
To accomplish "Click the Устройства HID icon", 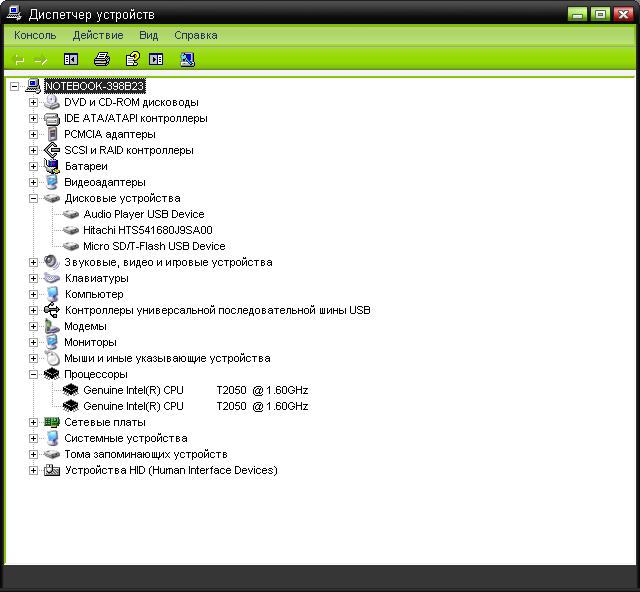I will pyautogui.click(x=52, y=470).
